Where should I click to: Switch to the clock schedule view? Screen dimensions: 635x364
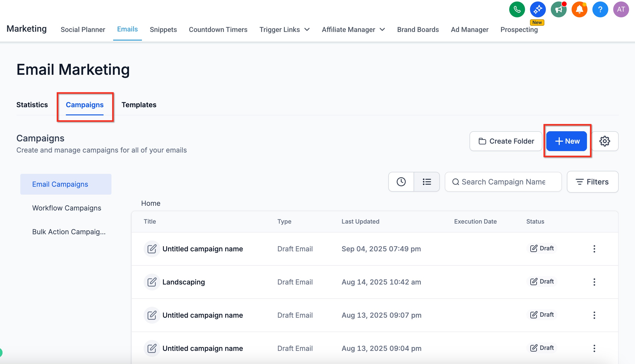401,182
